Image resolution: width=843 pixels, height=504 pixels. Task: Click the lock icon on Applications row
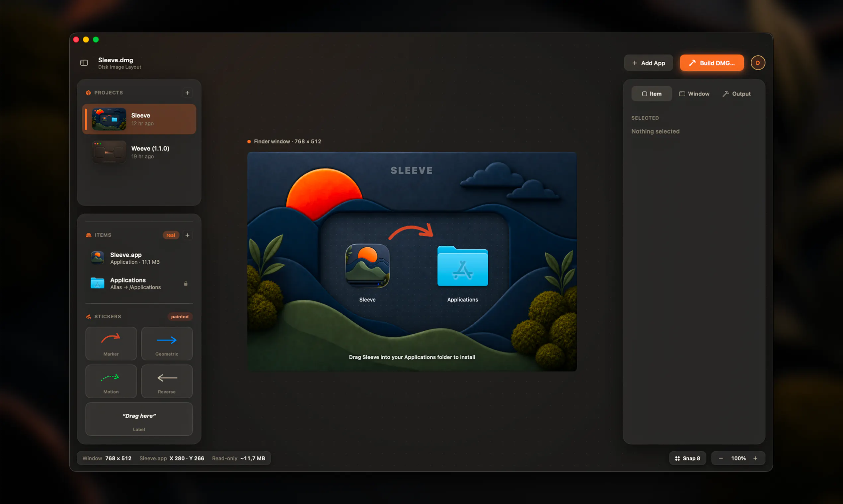coord(186,283)
